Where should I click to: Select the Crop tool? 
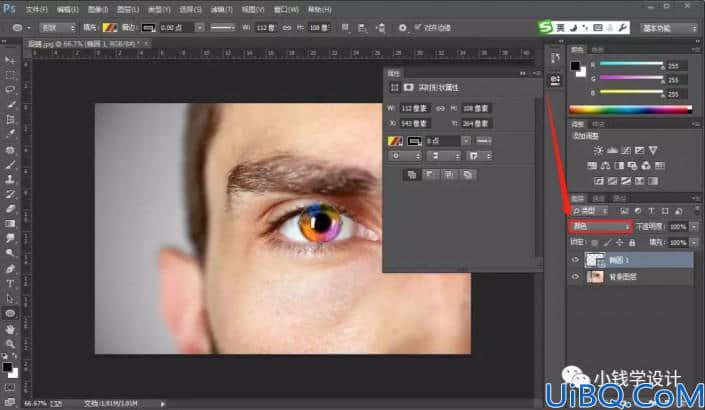(x=10, y=119)
